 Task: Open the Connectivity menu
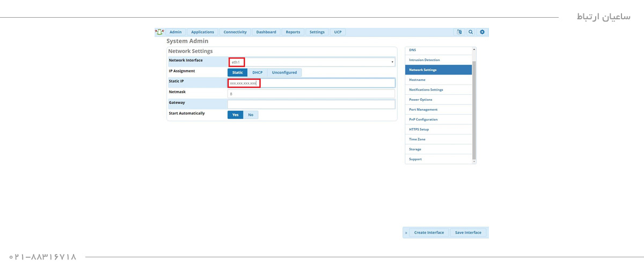[x=235, y=32]
